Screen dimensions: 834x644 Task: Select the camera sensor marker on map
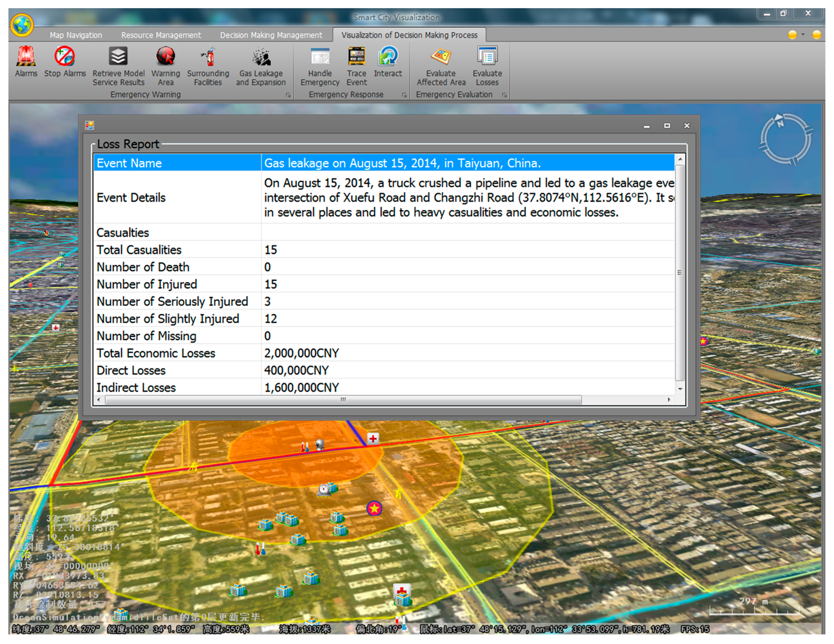tap(320, 444)
